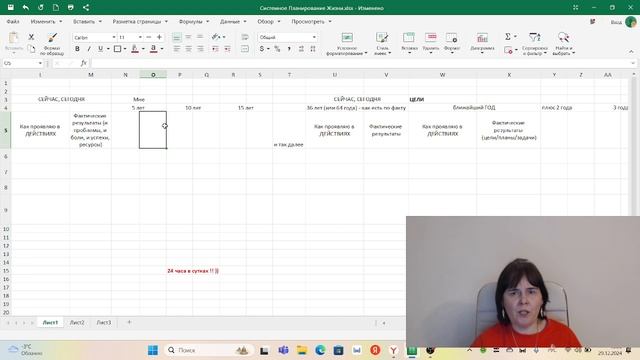This screenshot has width=640, height=360.
Task: Toggle italic formatting
Action: (x=89, y=49)
